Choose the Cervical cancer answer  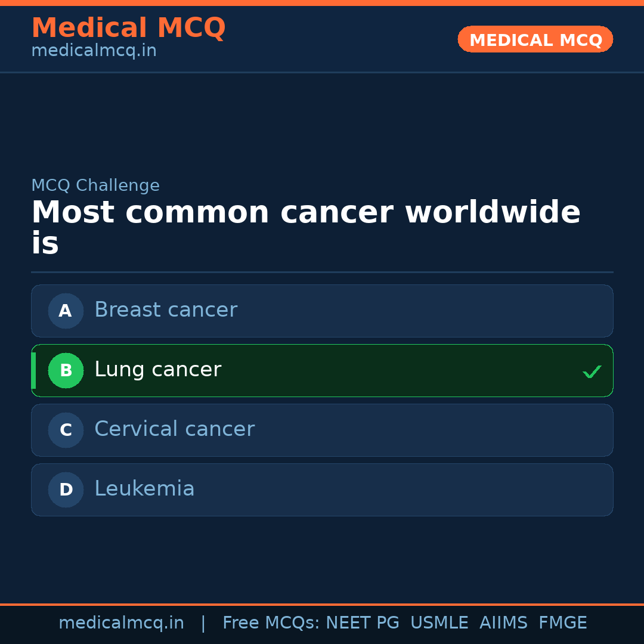174,429
